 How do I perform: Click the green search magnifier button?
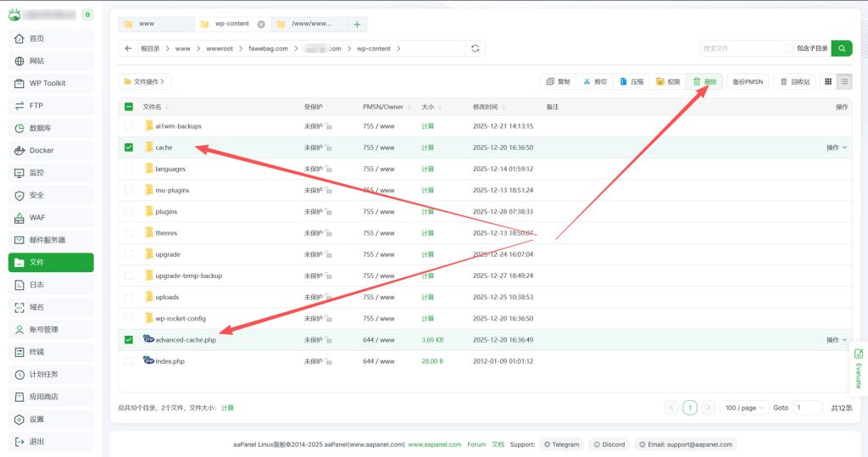click(841, 48)
